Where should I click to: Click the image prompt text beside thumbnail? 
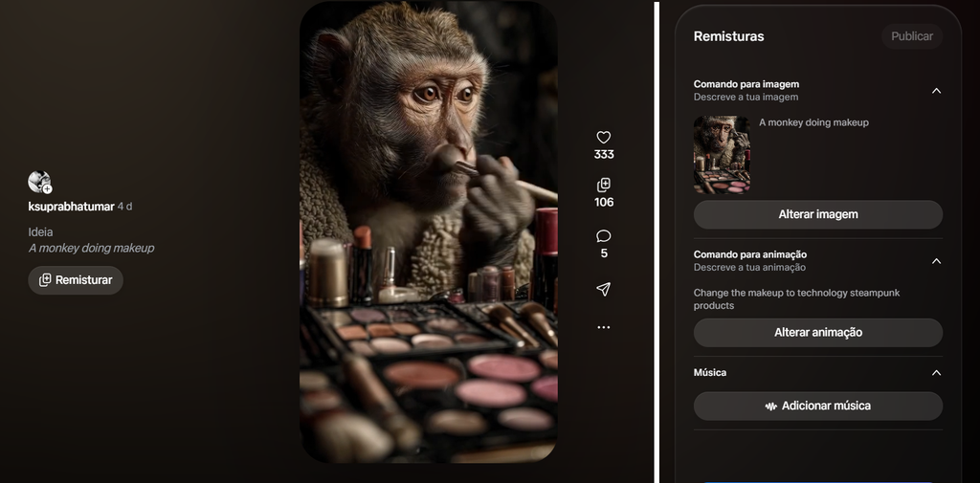[x=813, y=122]
